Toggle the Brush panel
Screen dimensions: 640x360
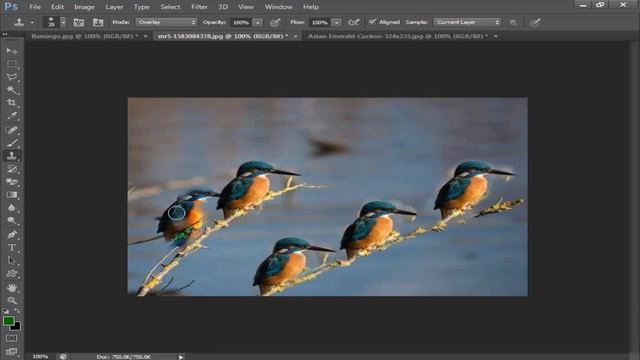[79, 22]
